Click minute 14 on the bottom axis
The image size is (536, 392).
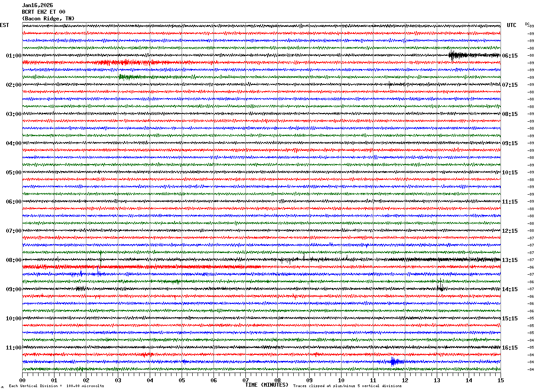pos(469,380)
